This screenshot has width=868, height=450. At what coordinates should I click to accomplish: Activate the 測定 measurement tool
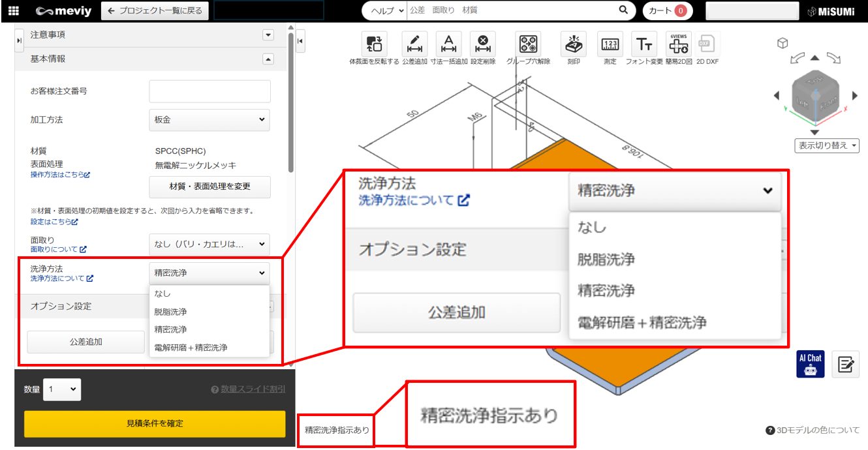tap(610, 44)
